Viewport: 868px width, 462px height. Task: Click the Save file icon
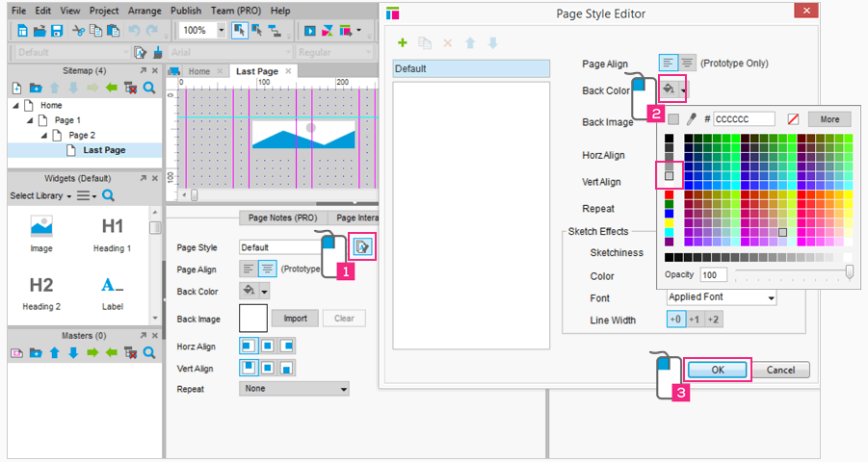(57, 30)
